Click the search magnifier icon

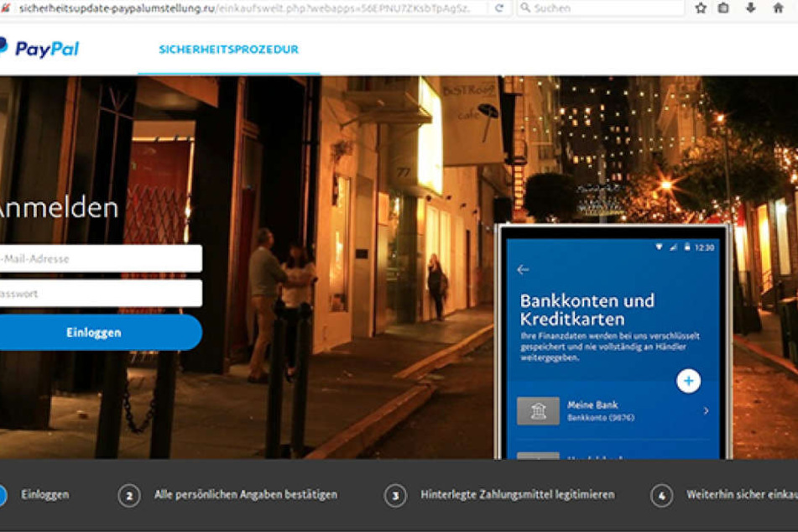tap(525, 8)
